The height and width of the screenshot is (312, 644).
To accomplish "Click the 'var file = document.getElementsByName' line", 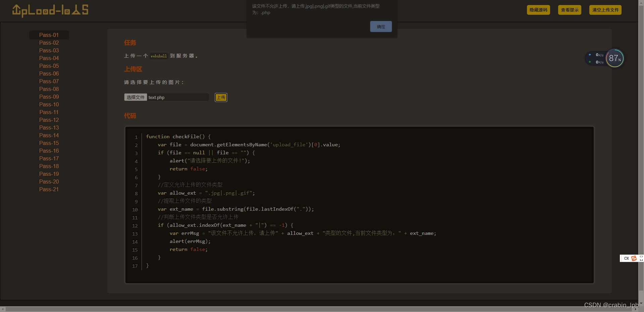I will click(x=249, y=145).
